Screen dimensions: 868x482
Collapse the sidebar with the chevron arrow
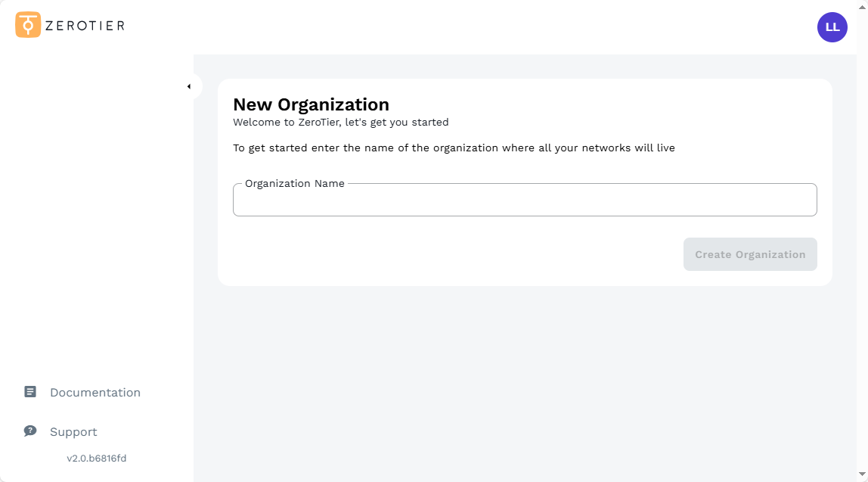[x=189, y=86]
